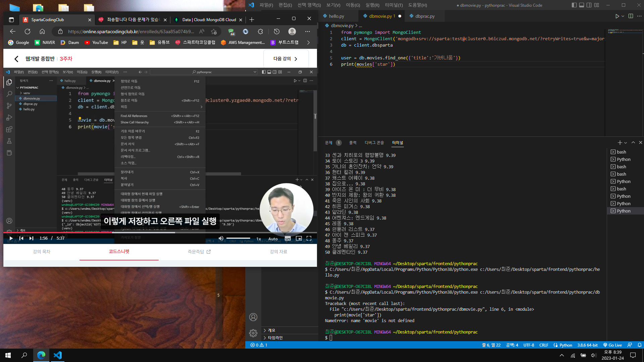
Task: Open NAVER bookmark
Action: coord(45,43)
